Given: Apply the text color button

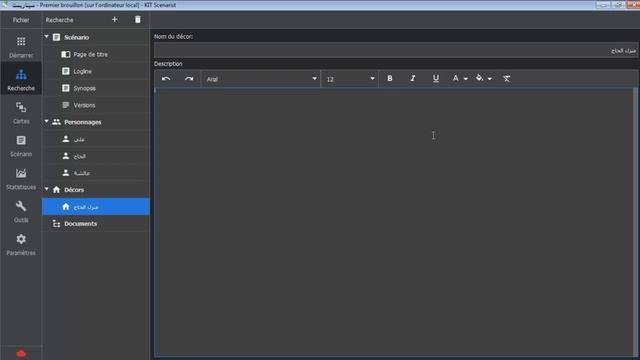Looking at the screenshot, I should tap(456, 78).
